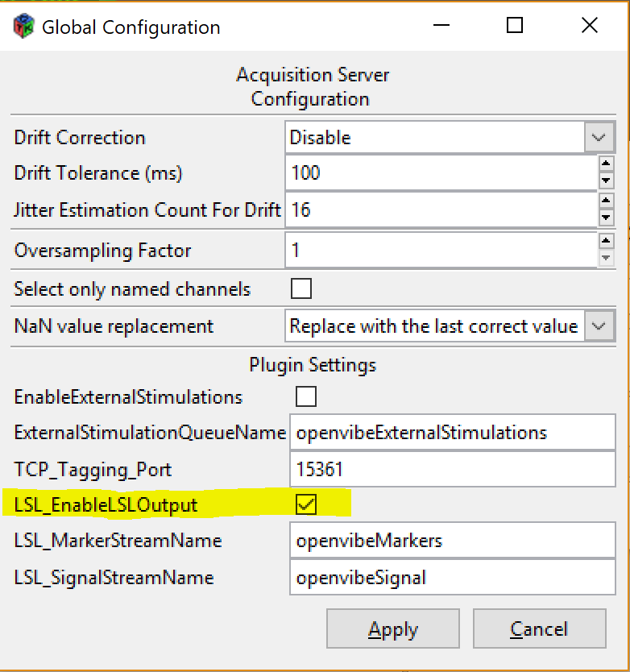Focus the ExternalStimulationQueueName text field
This screenshot has height=672, width=630.
[451, 433]
